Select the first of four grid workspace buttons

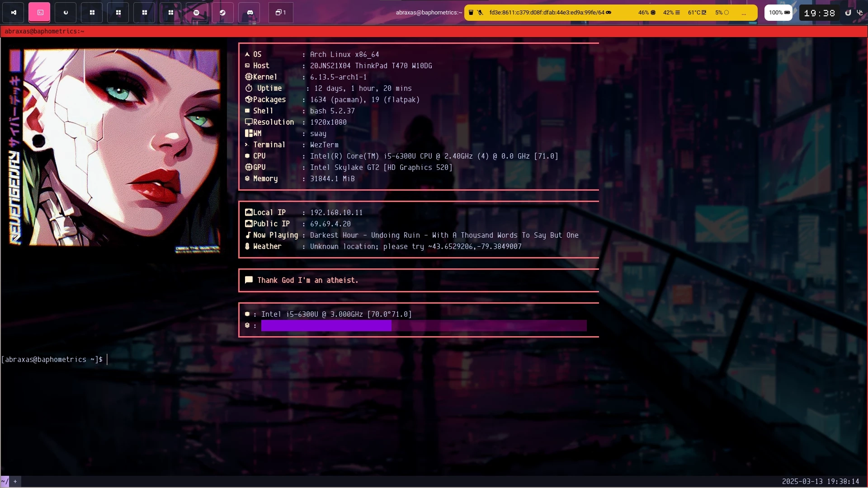pyautogui.click(x=92, y=13)
